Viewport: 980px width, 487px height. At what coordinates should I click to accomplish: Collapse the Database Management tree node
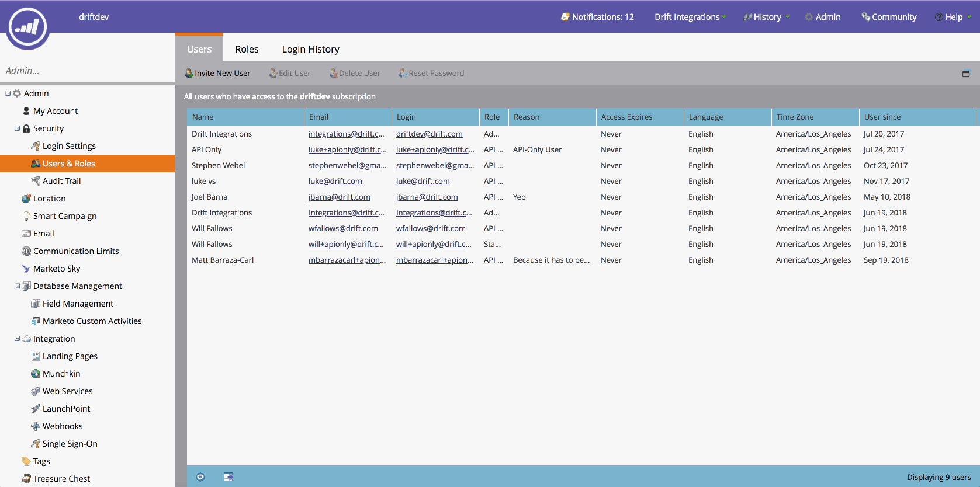pyautogui.click(x=18, y=286)
